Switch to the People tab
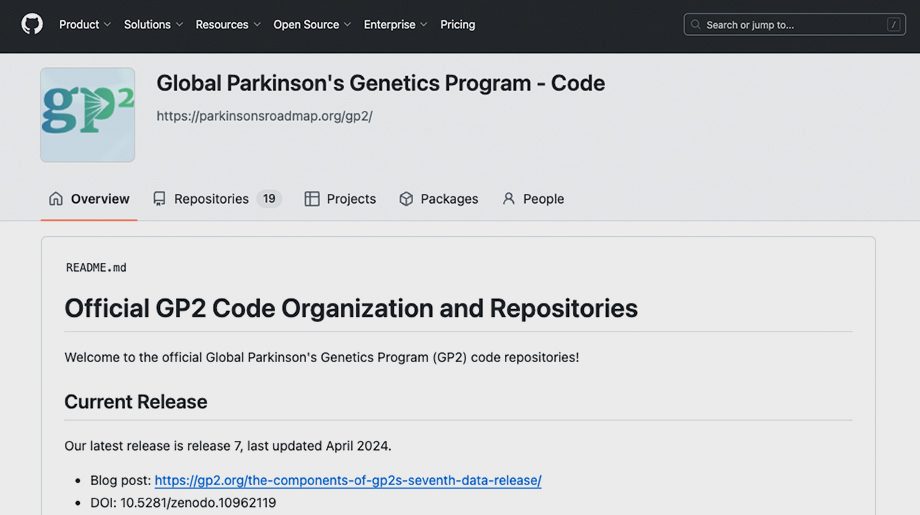Viewport: 920px width, 515px height. click(x=543, y=199)
